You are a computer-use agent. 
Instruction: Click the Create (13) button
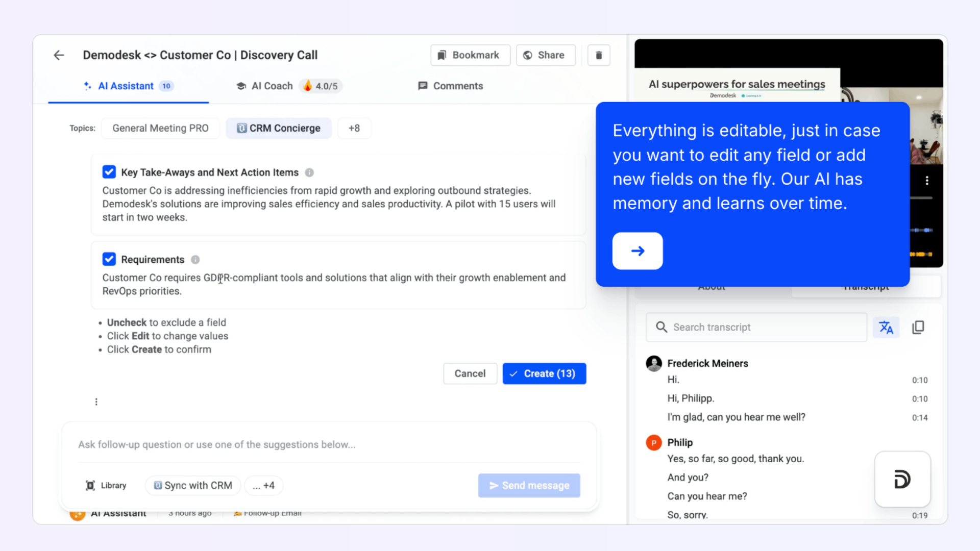point(544,373)
